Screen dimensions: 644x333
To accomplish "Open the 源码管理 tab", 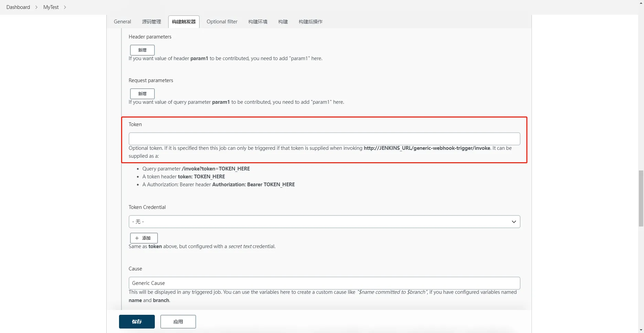I will click(151, 22).
